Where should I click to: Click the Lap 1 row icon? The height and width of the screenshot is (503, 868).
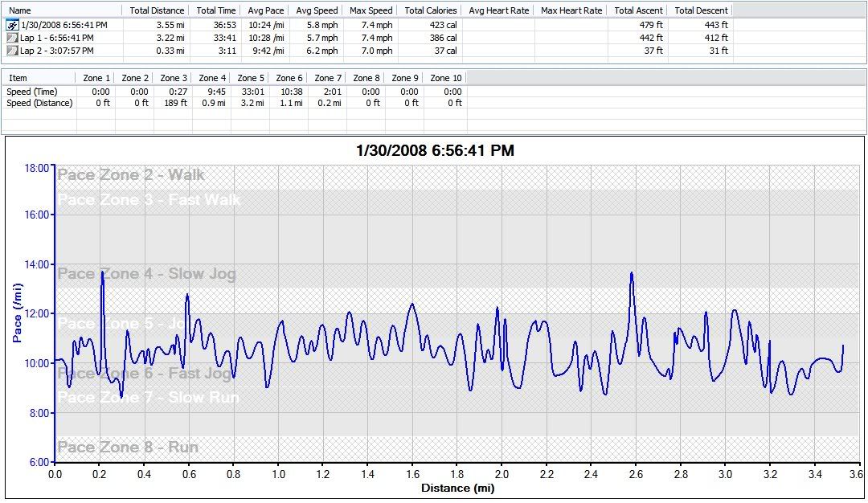coord(11,38)
